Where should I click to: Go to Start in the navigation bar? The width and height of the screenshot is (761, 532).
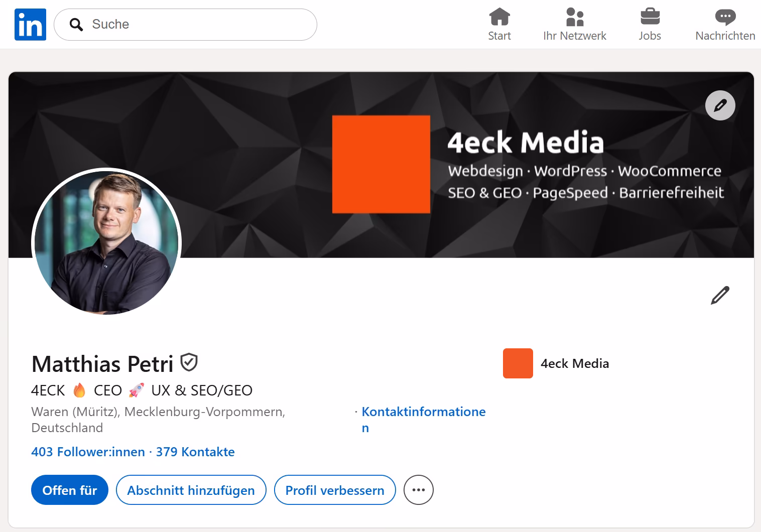(499, 25)
